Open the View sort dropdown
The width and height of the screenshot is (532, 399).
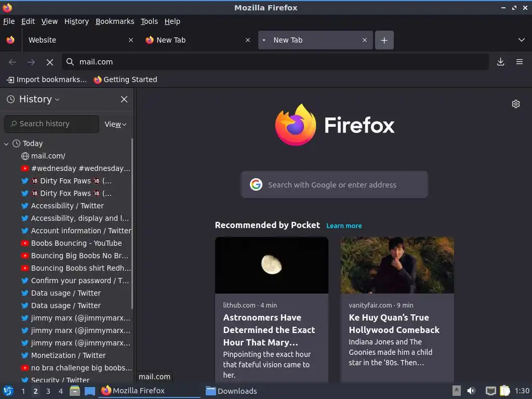tap(115, 124)
